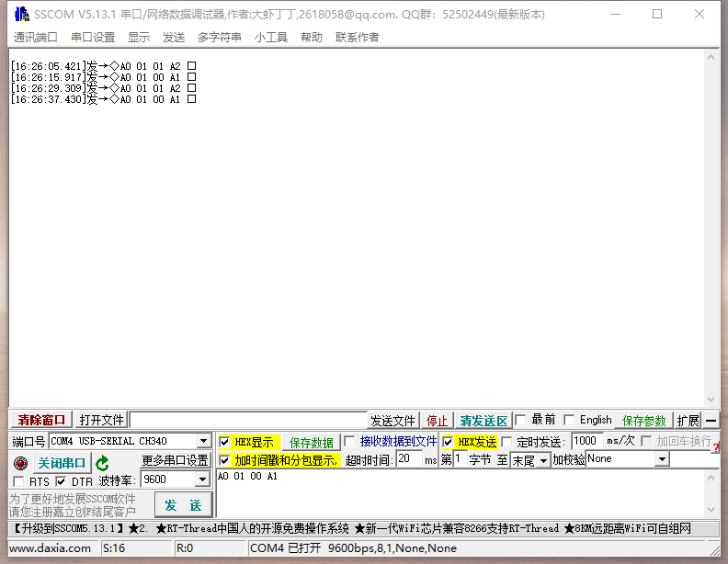Viewport: 728px width, 564px height.
Task: Click the receive window scrollbar down arrow
Action: pos(711,400)
